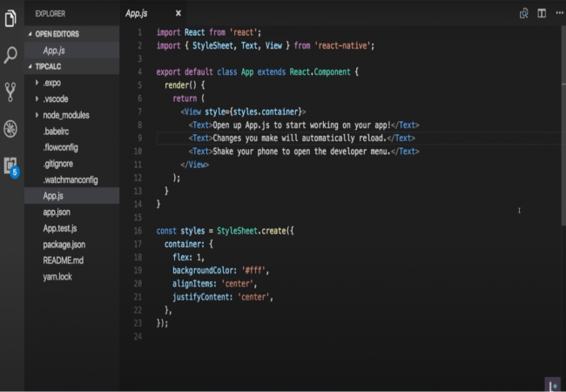Expand the node_modules folder

click(x=66, y=115)
